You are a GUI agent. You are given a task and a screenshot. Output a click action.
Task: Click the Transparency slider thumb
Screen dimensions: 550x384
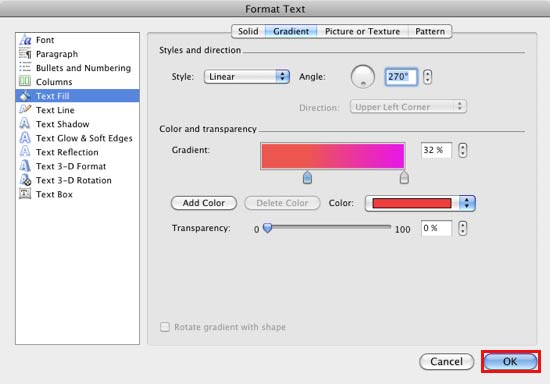[x=268, y=228]
